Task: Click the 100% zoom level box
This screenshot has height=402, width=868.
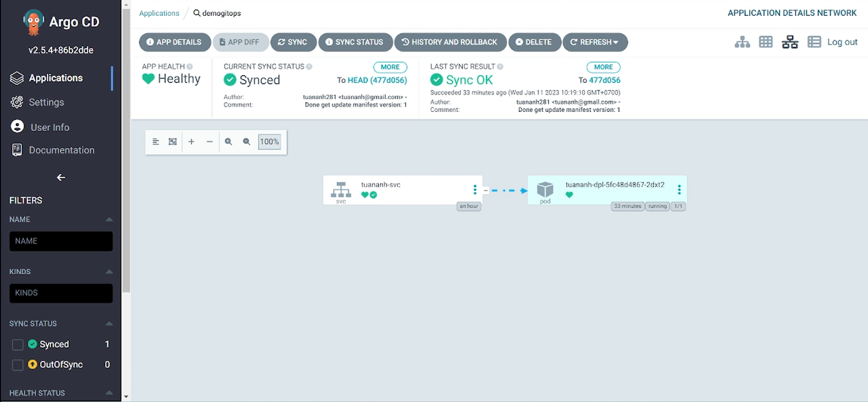Action: point(269,142)
